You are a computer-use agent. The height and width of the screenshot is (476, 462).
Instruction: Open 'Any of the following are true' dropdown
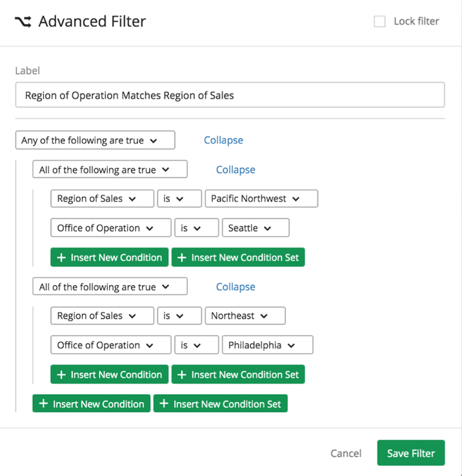[x=95, y=140]
